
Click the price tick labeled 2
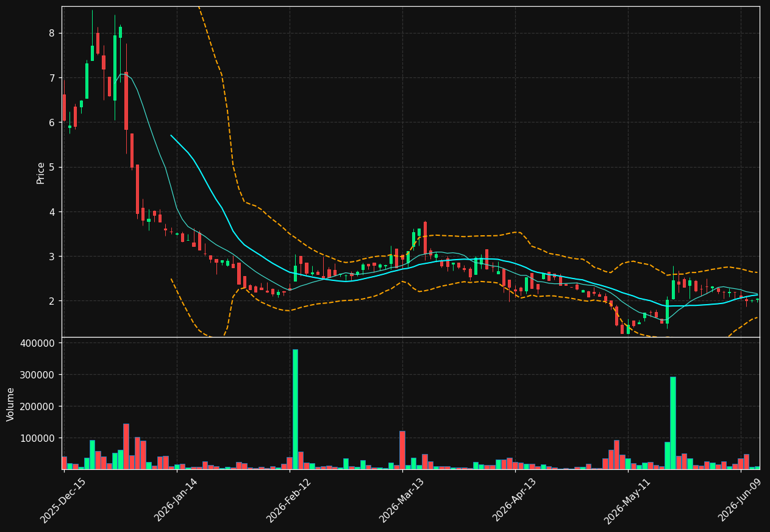[52, 301]
